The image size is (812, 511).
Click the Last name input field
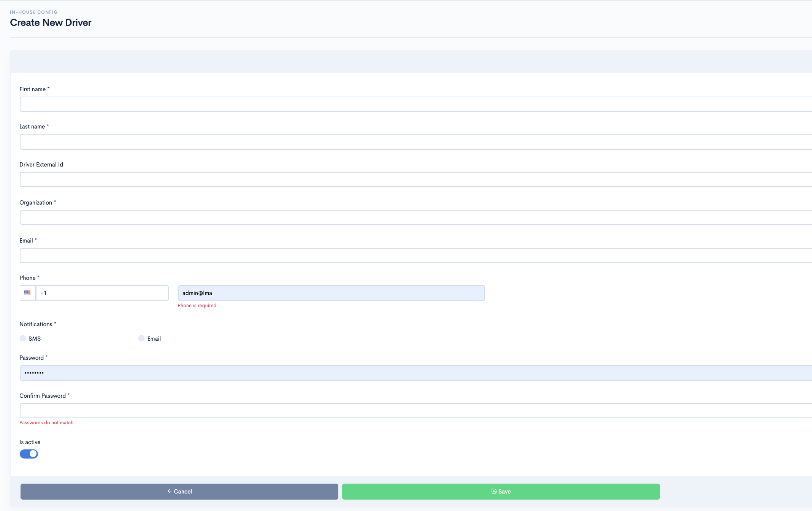[x=416, y=142]
